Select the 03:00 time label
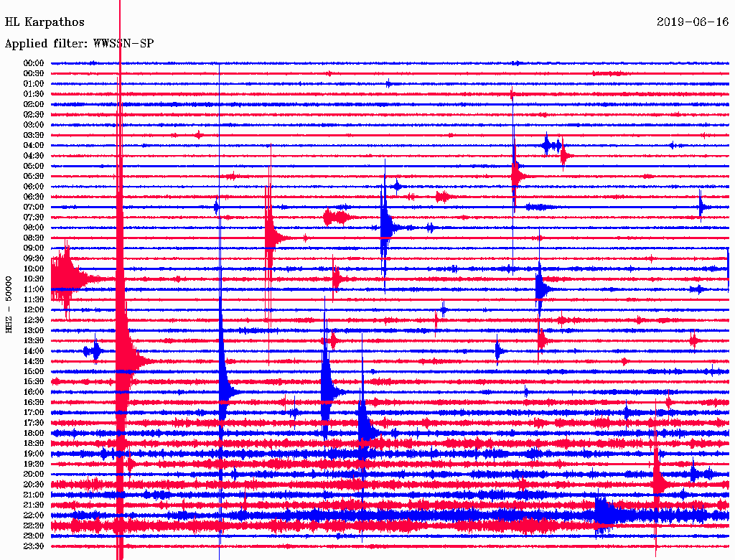The image size is (735, 560). [34, 125]
